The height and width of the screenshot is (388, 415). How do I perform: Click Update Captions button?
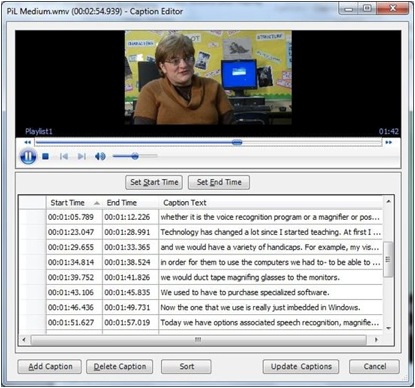[x=301, y=367]
